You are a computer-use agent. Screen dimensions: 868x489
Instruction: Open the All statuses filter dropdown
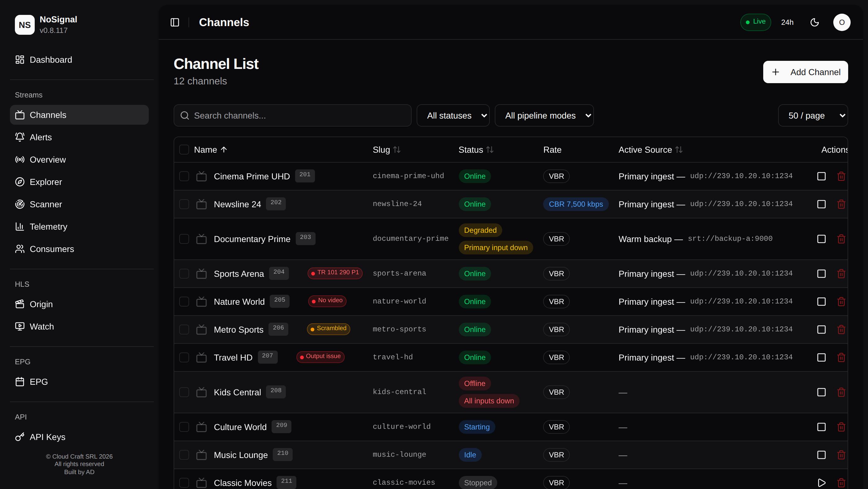[x=453, y=116]
